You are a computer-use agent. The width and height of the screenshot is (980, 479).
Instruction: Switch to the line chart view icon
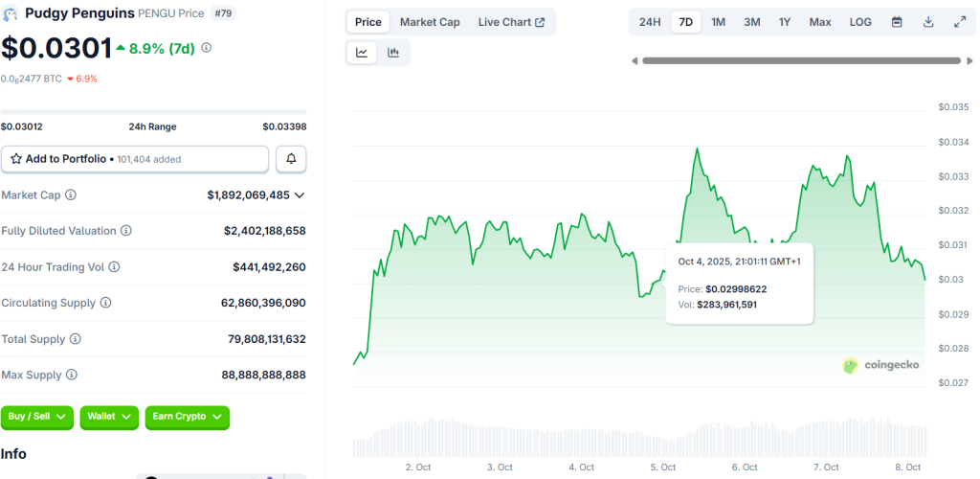click(362, 53)
